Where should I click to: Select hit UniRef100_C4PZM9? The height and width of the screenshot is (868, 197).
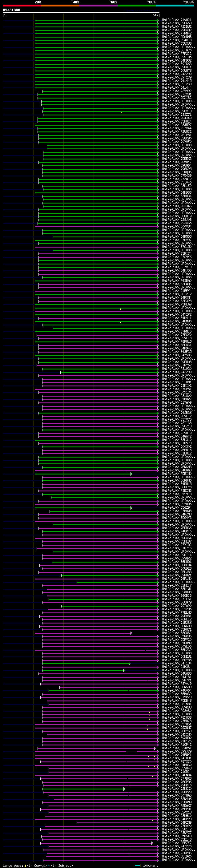176,823
